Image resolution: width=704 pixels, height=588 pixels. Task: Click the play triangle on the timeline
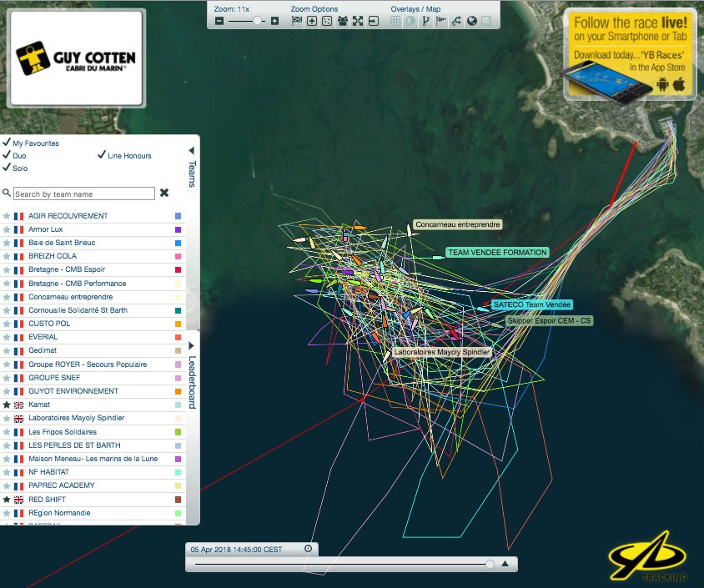click(505, 564)
